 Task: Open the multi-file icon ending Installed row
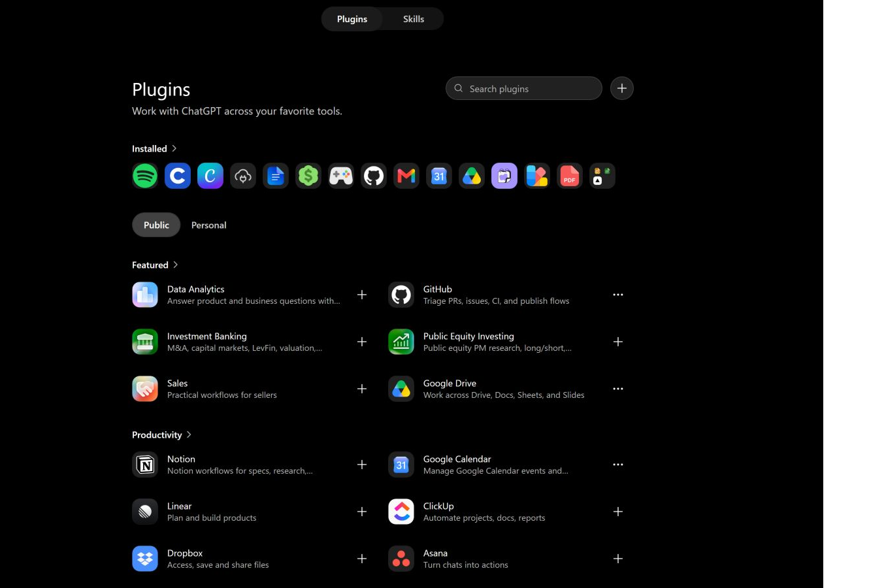(x=602, y=176)
